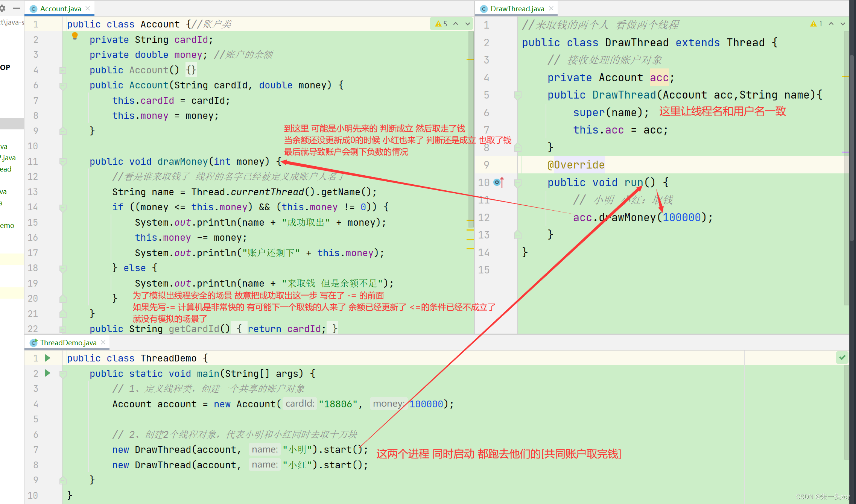Go to next problem in DrawThread.java

click(843, 24)
